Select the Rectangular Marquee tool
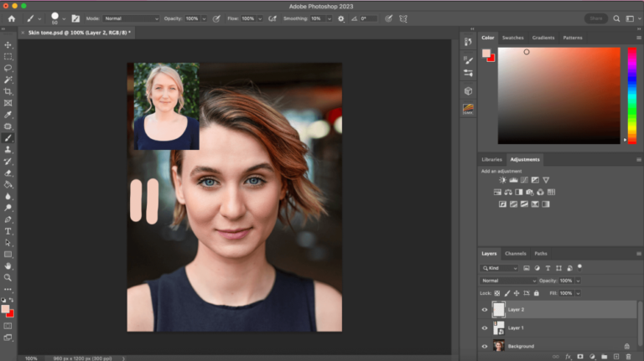Viewport: 644px width, 361px height. pos(8,57)
